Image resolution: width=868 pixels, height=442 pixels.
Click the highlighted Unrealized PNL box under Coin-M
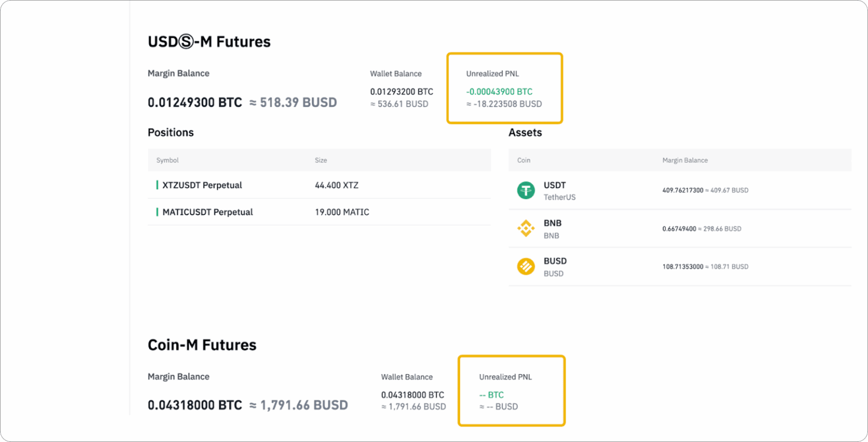coord(511,391)
